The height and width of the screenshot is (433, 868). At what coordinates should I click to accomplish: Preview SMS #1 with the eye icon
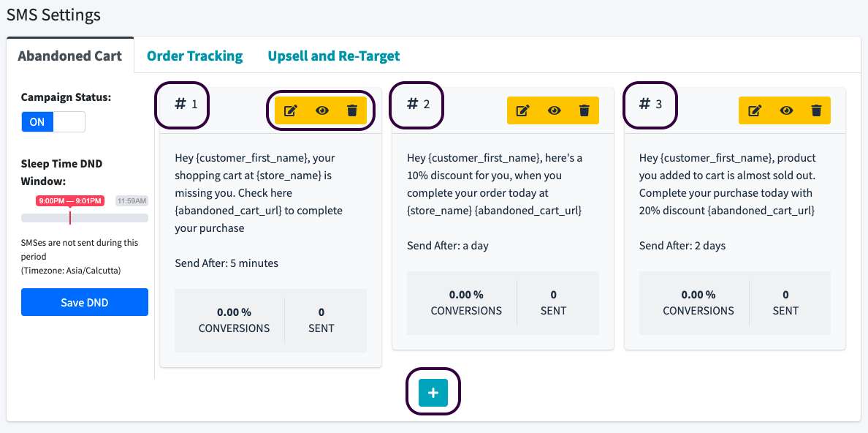coord(322,110)
